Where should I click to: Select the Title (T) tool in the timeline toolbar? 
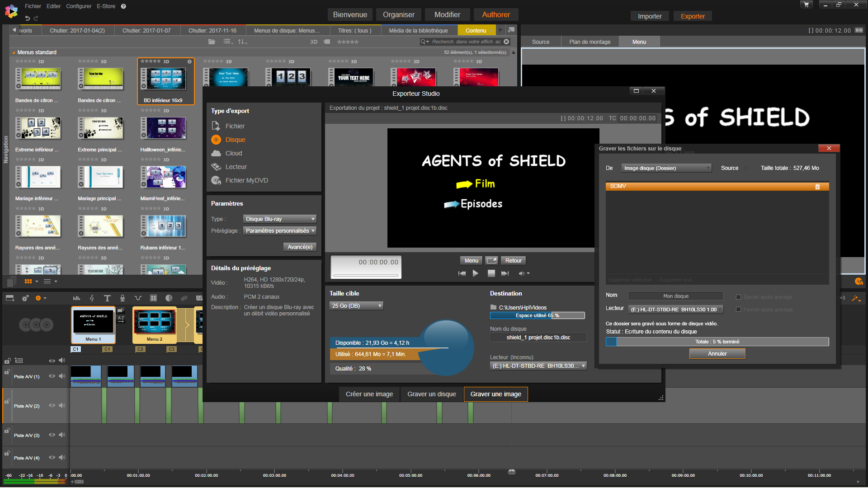(x=107, y=298)
